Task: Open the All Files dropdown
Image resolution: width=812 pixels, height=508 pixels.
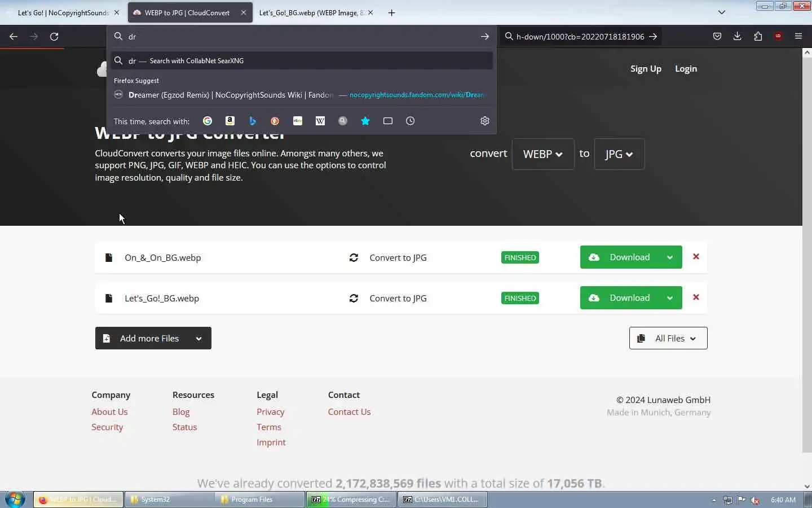Action: tap(668, 339)
